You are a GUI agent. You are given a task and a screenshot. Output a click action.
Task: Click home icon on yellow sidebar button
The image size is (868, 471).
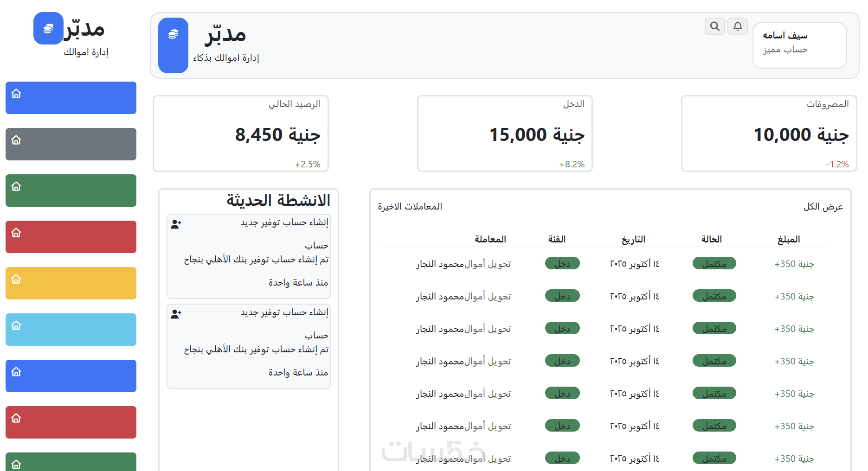click(16, 279)
